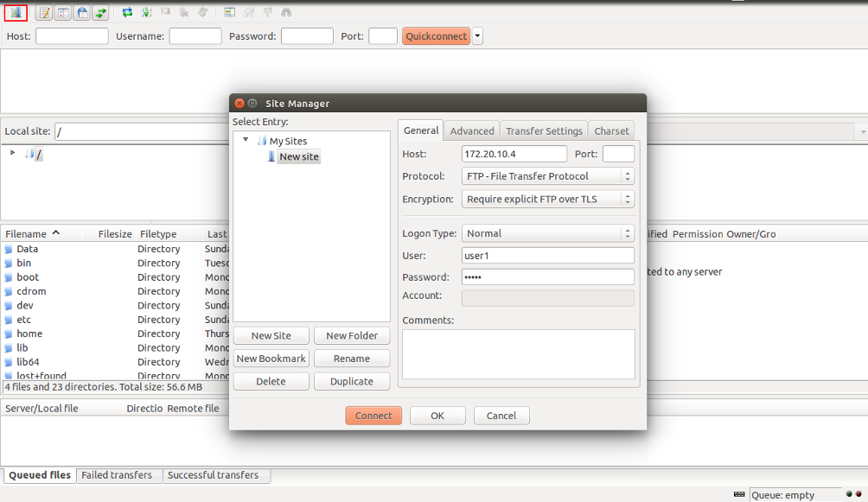Click the dev folder icon
The height and width of the screenshot is (502, 868).
(x=9, y=306)
